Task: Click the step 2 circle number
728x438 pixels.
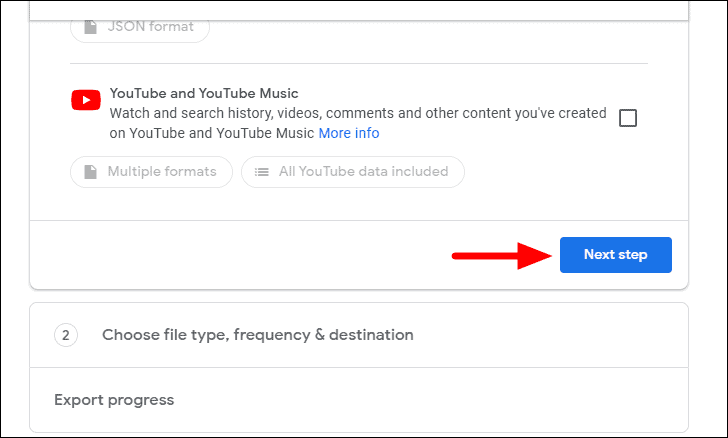Action: 65,335
